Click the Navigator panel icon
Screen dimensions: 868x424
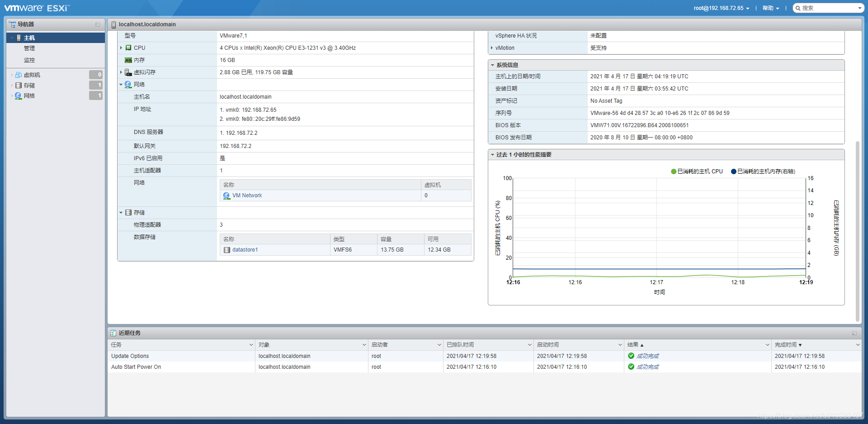pos(12,24)
